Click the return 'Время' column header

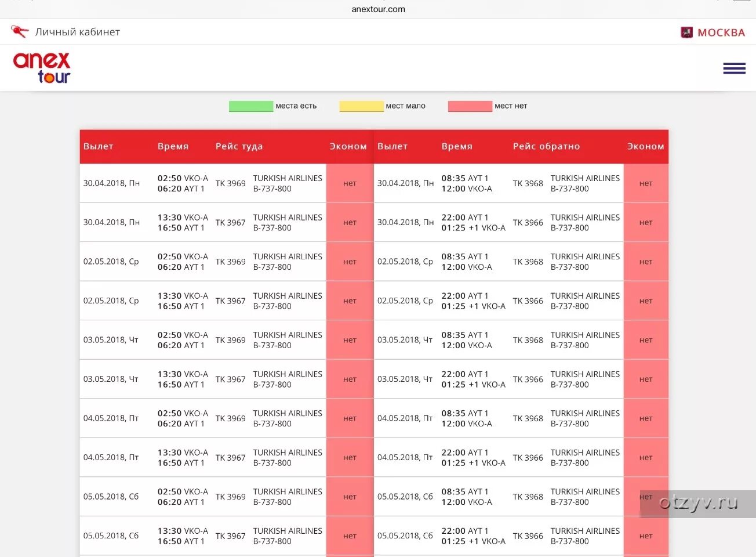coord(457,146)
